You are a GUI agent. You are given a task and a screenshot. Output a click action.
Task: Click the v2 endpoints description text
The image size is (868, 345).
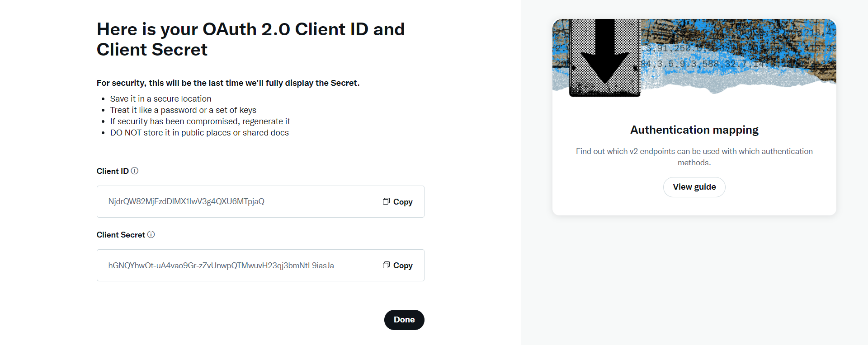tap(694, 157)
